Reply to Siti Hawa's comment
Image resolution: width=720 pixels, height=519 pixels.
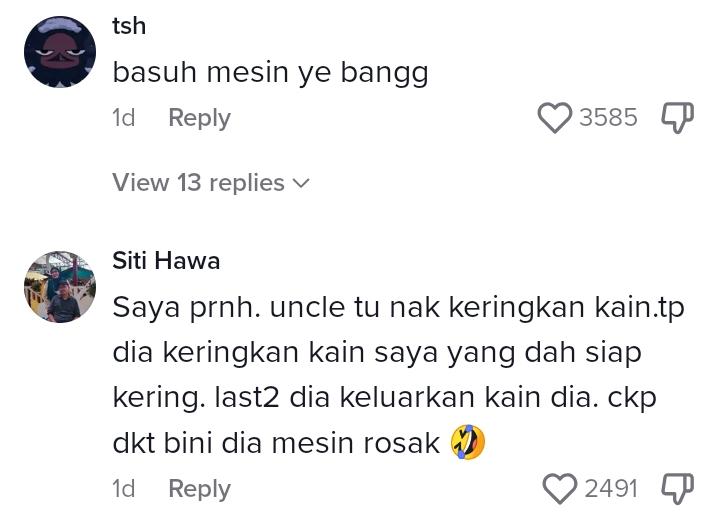(x=199, y=489)
